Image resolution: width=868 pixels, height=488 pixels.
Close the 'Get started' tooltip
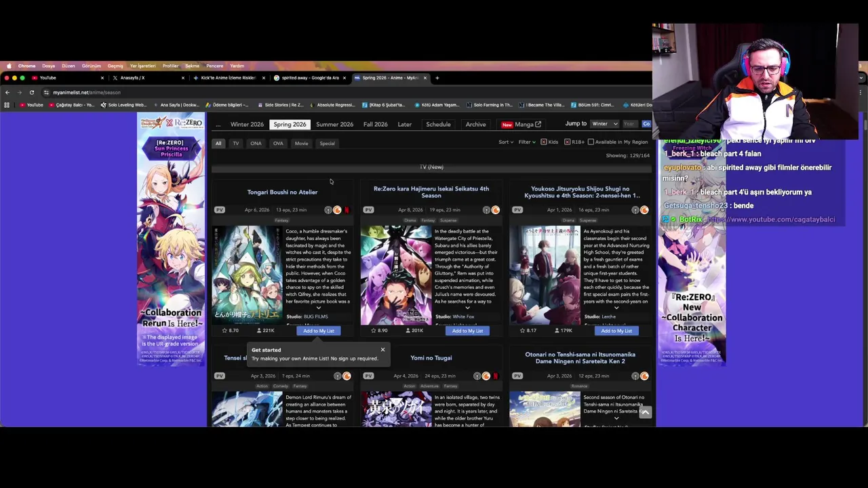click(382, 350)
